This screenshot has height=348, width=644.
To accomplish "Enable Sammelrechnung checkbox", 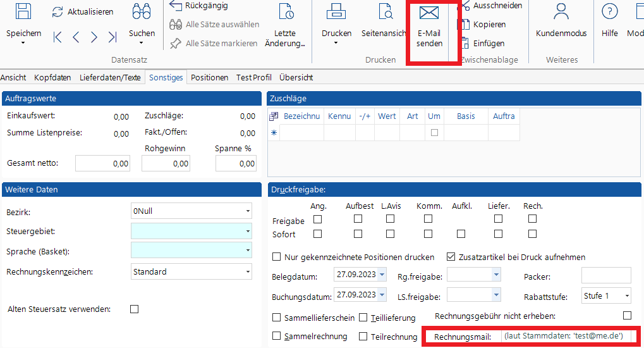I will tap(276, 336).
